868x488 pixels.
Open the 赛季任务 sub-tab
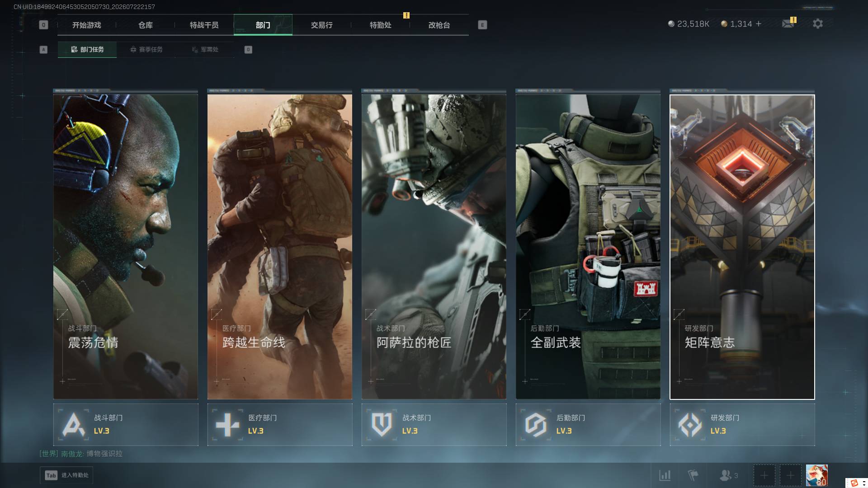(146, 50)
